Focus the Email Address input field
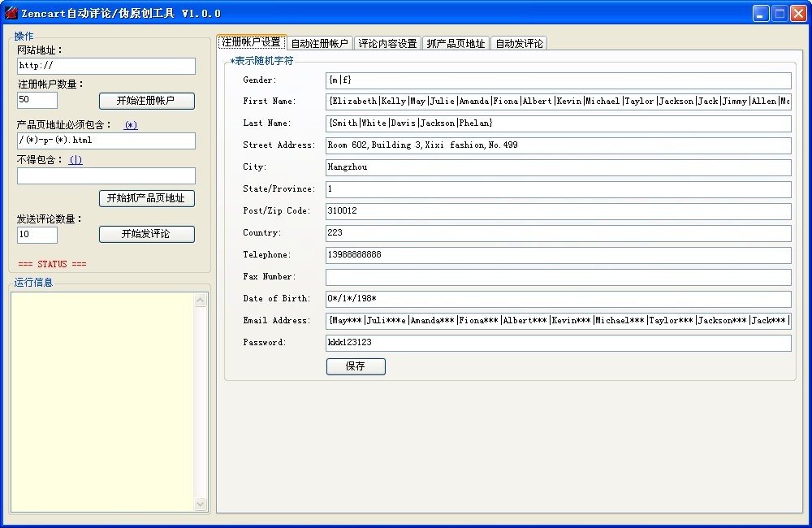Screen dimensions: 812x528 559,321
